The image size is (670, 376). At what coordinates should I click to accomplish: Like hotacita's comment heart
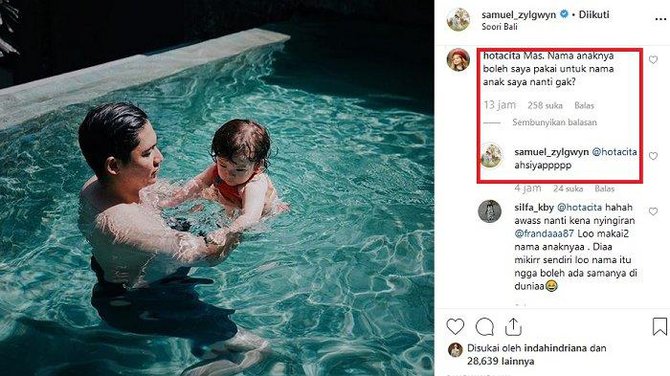(x=653, y=60)
